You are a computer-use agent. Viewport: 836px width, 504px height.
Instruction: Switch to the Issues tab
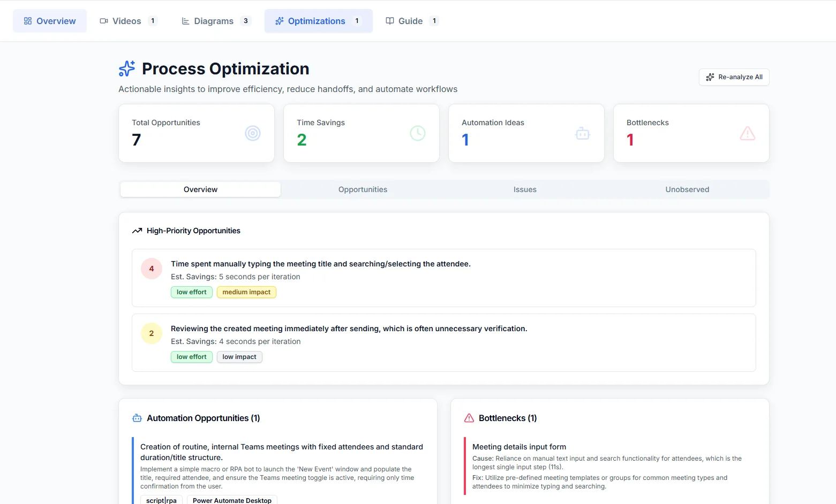click(x=525, y=189)
